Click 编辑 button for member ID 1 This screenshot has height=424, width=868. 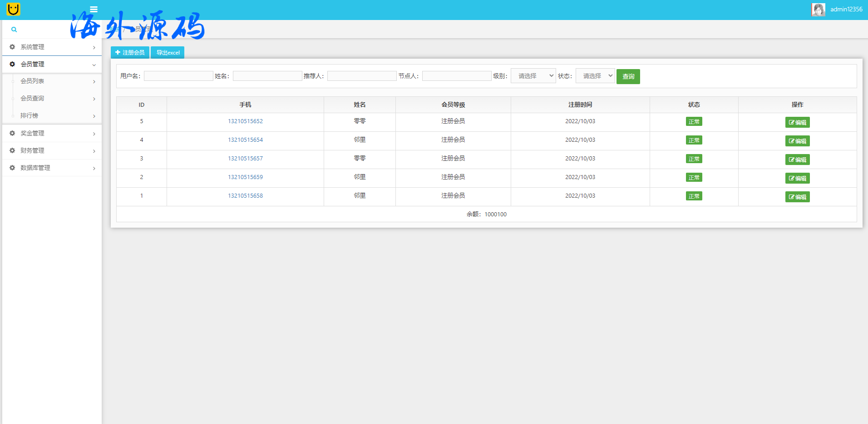797,197
